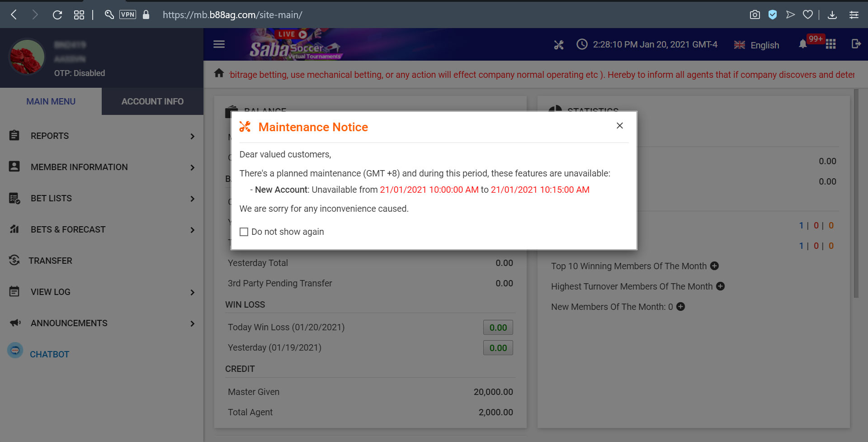Open the English language selector
This screenshot has height=442, width=868.
pyautogui.click(x=756, y=45)
